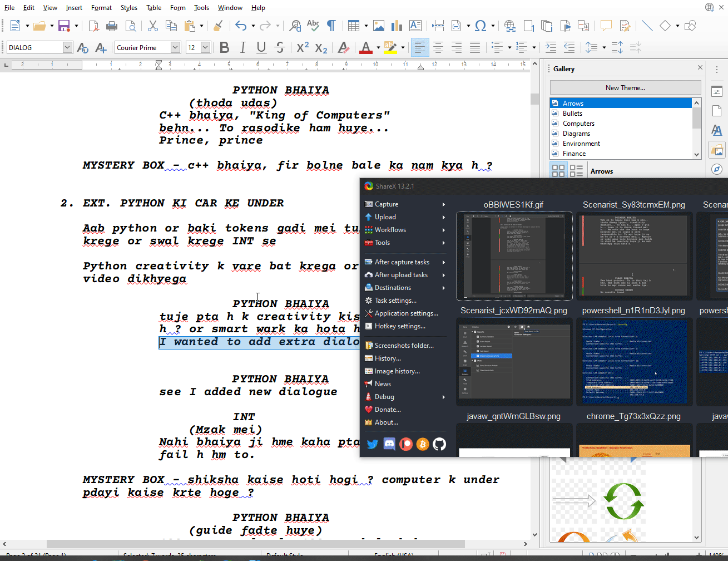Toggle Print Preview

(131, 26)
